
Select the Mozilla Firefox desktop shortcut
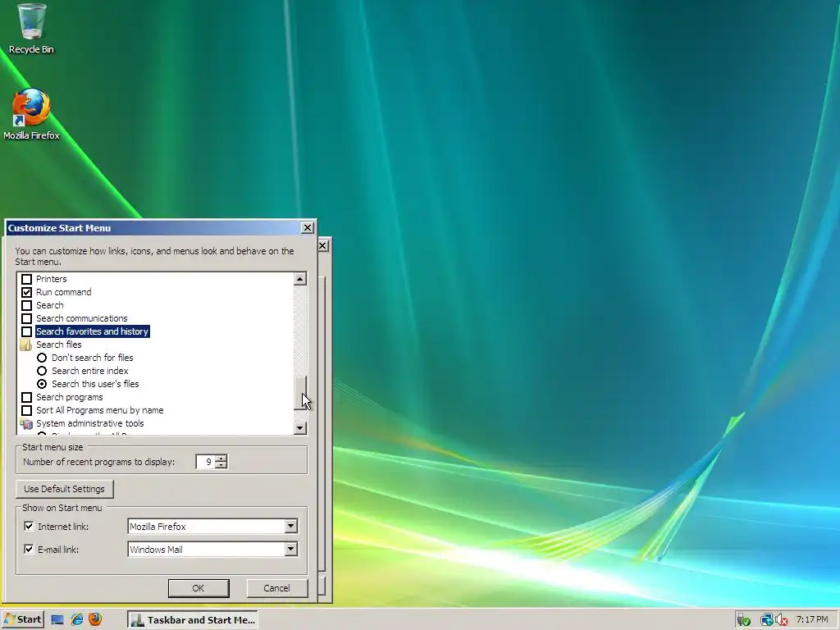32,115
